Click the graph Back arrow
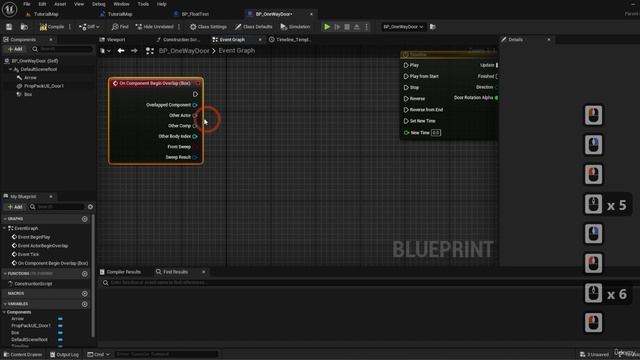Image resolution: width=640 pixels, height=360 pixels. point(121,51)
